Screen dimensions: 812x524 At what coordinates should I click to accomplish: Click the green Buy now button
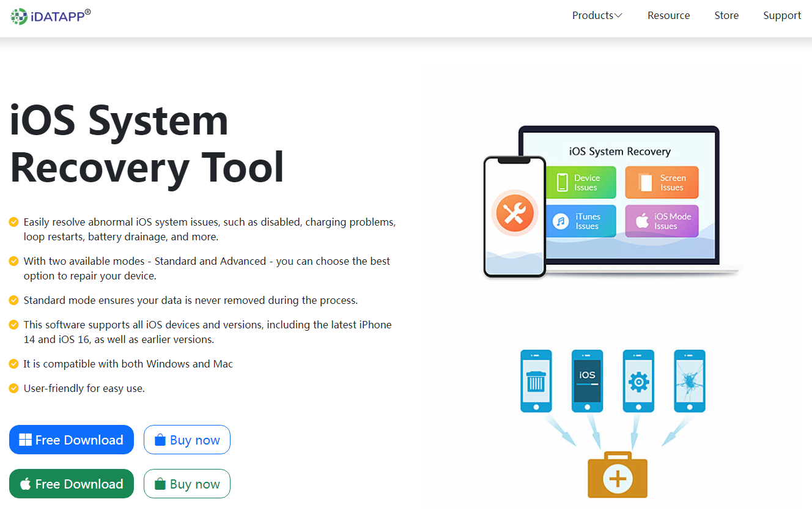tap(187, 484)
